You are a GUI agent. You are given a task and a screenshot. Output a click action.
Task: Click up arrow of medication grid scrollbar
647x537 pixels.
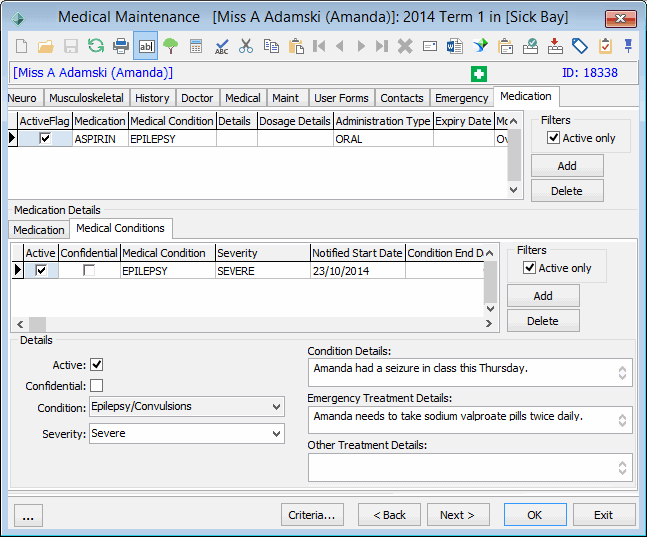tap(513, 121)
